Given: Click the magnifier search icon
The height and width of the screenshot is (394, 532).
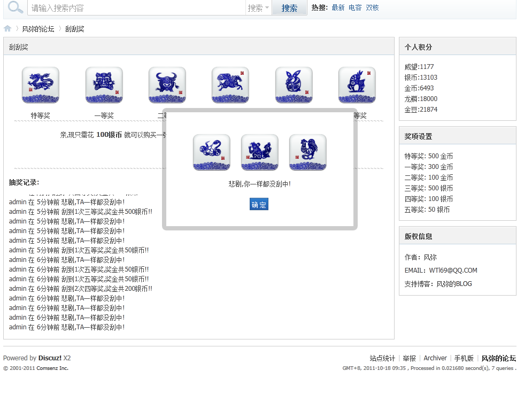Looking at the screenshot, I should tap(16, 7).
